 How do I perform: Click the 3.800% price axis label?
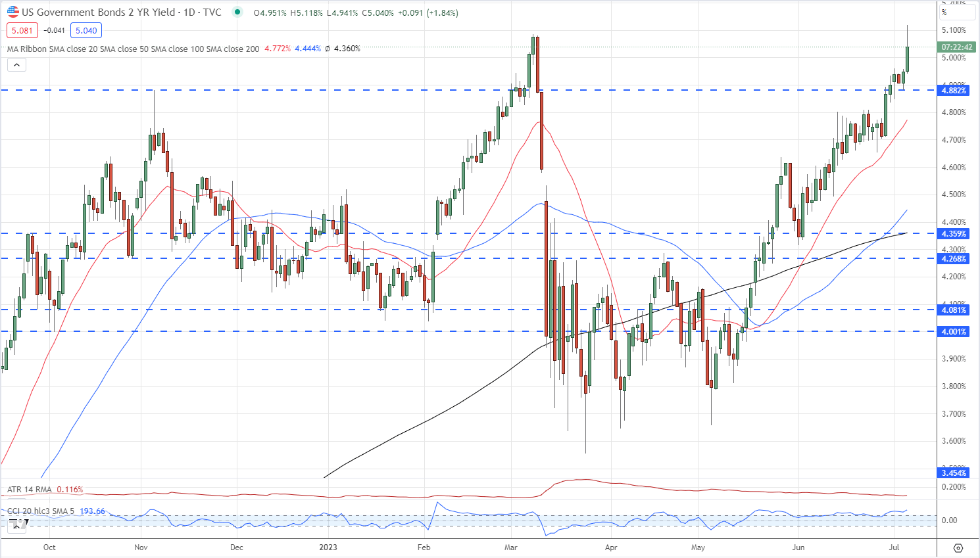(x=954, y=386)
